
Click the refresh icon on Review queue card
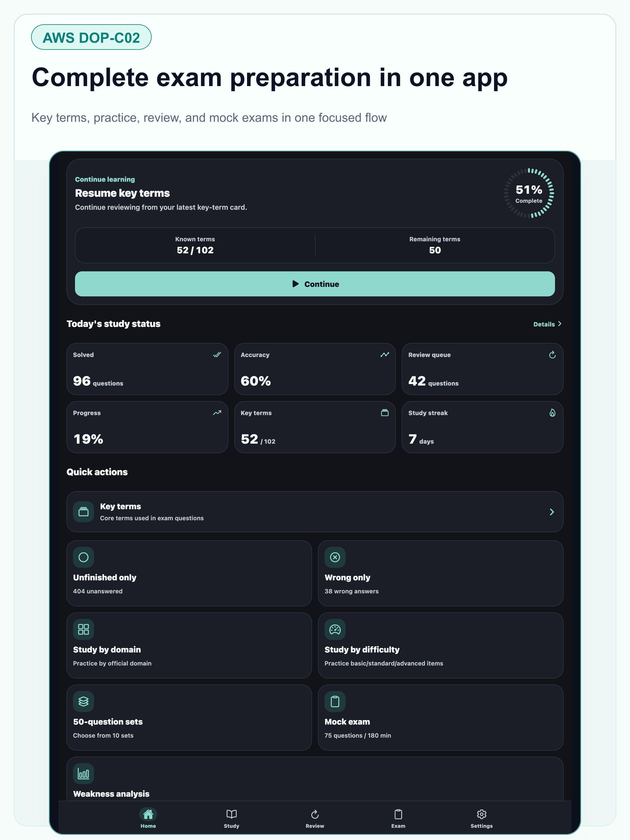click(x=552, y=355)
